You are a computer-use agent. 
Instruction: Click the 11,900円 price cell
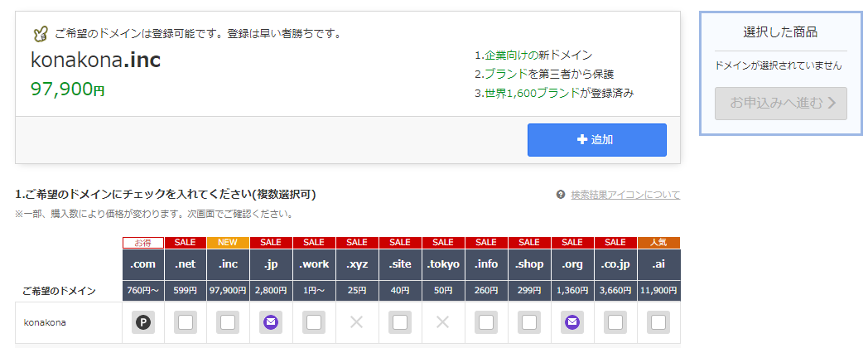coord(658,290)
